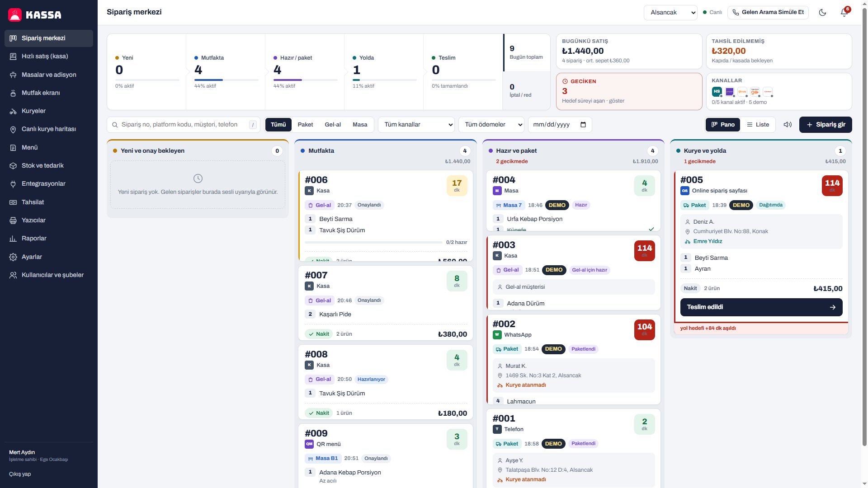
Task: Click the Tahsil edilmemiş ₺320,00 card
Action: click(x=779, y=51)
